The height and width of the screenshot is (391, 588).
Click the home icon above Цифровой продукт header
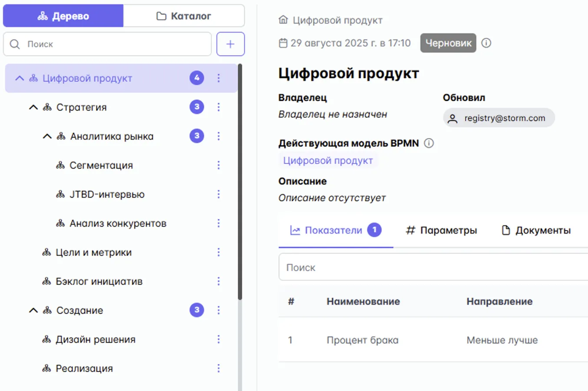coord(283,20)
